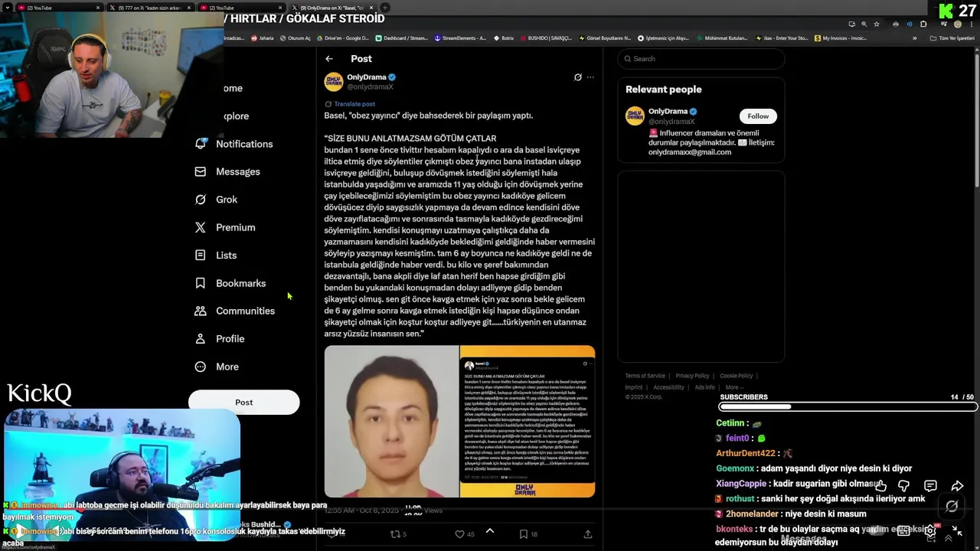
Task: Expand the footer More... options
Action: (x=734, y=387)
